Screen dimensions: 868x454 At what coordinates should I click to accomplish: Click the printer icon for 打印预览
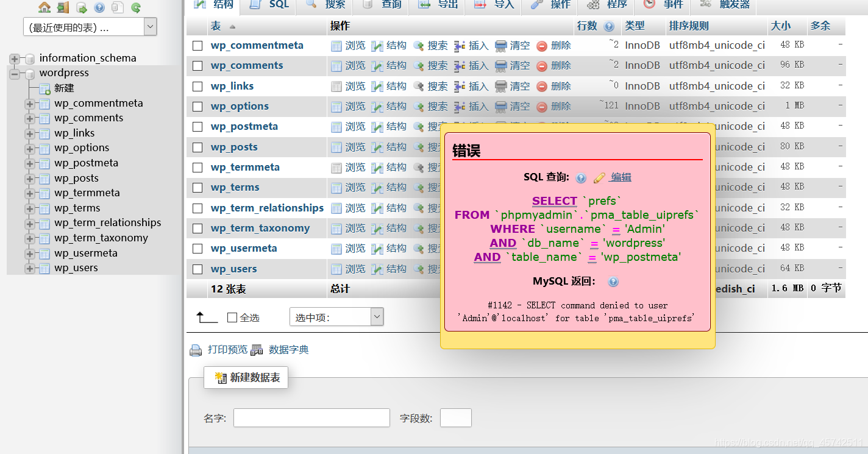click(196, 350)
